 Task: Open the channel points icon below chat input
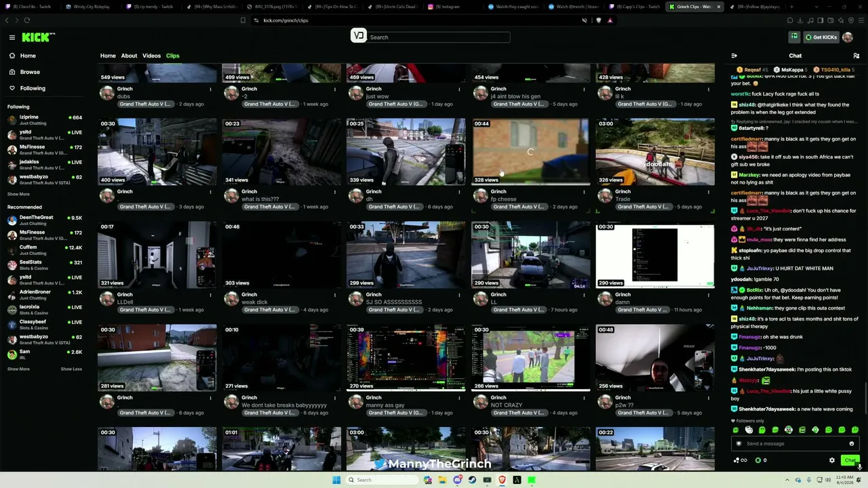(x=740, y=460)
